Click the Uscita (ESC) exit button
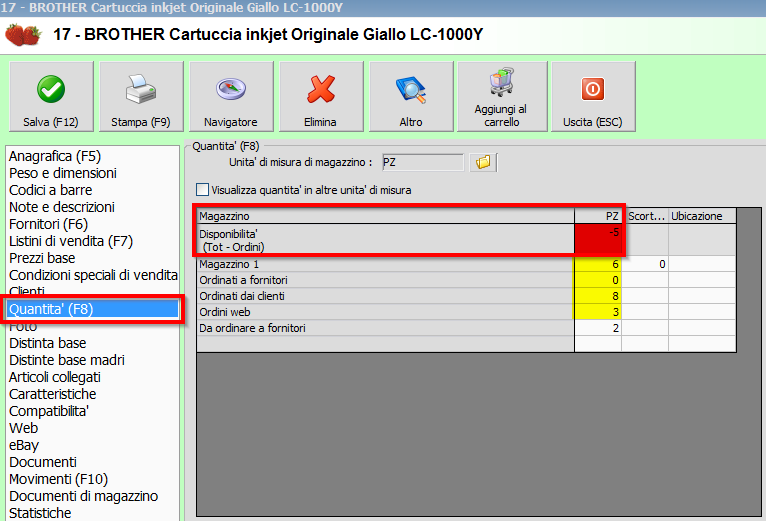Image resolution: width=766 pixels, height=521 pixels. tap(593, 96)
